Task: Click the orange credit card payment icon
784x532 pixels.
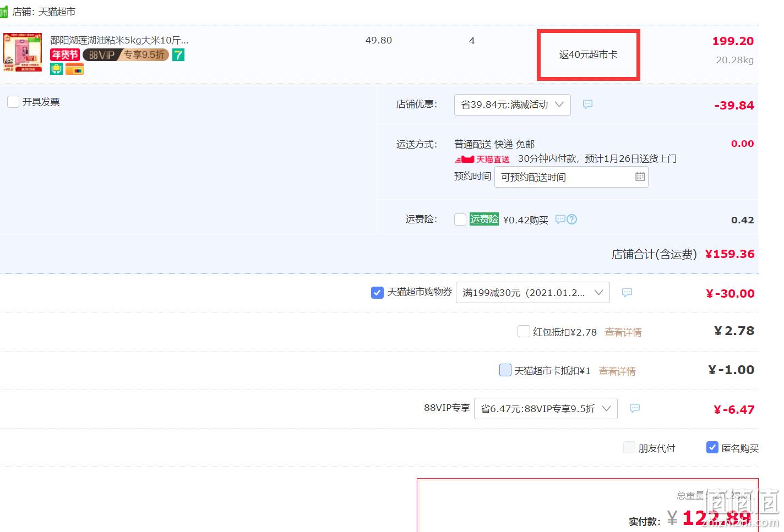Action: coord(74,69)
